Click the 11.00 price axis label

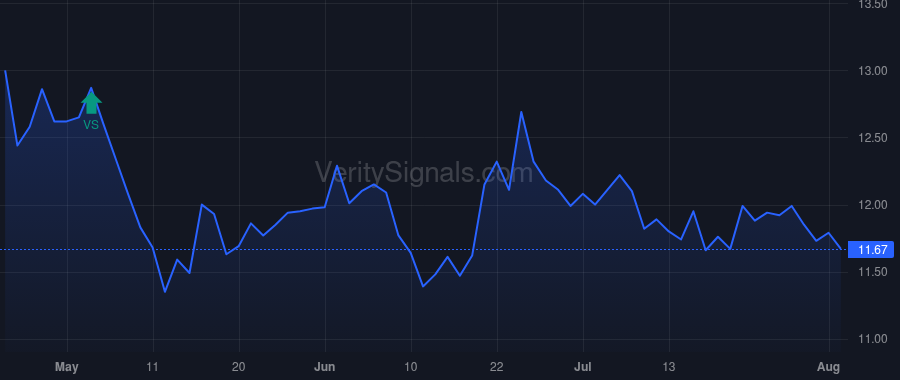click(872, 339)
